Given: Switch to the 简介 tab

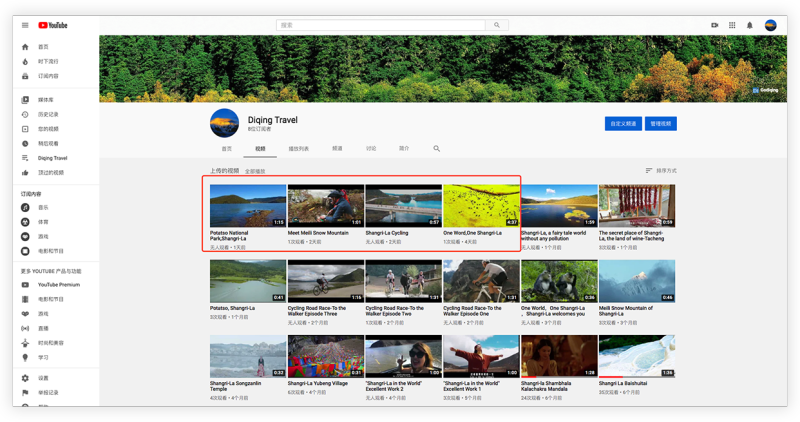Looking at the screenshot, I should (x=404, y=148).
